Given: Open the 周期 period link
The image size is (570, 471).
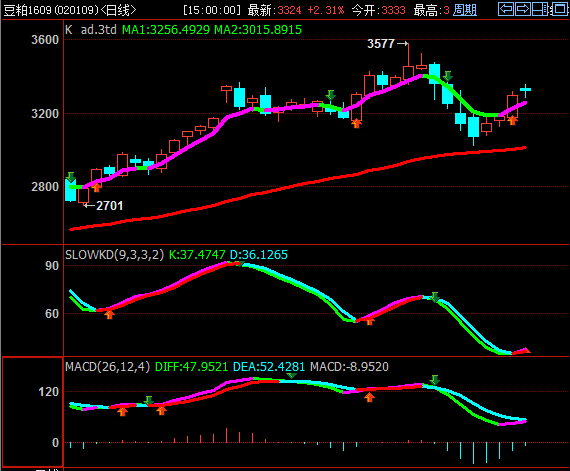Looking at the screenshot, I should tap(465, 10).
